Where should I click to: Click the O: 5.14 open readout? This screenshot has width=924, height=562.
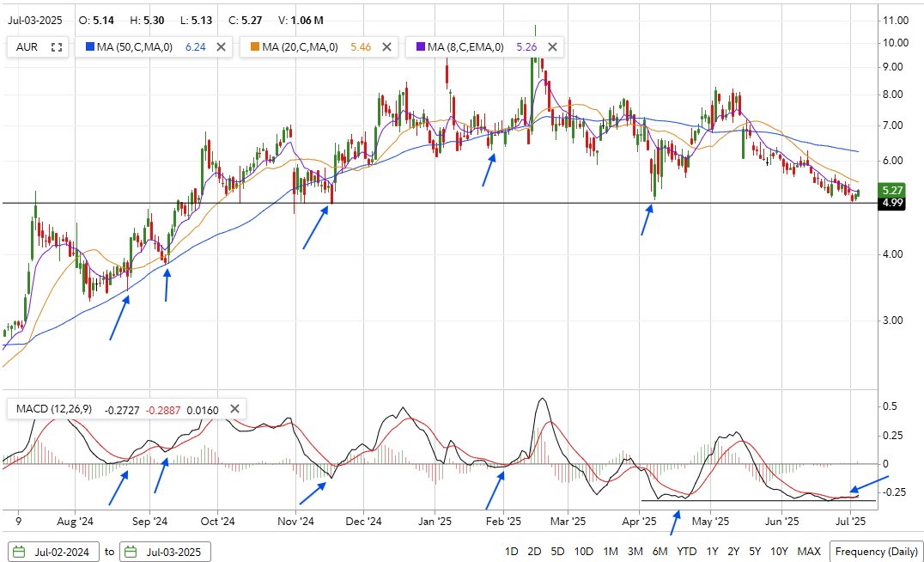coord(96,20)
